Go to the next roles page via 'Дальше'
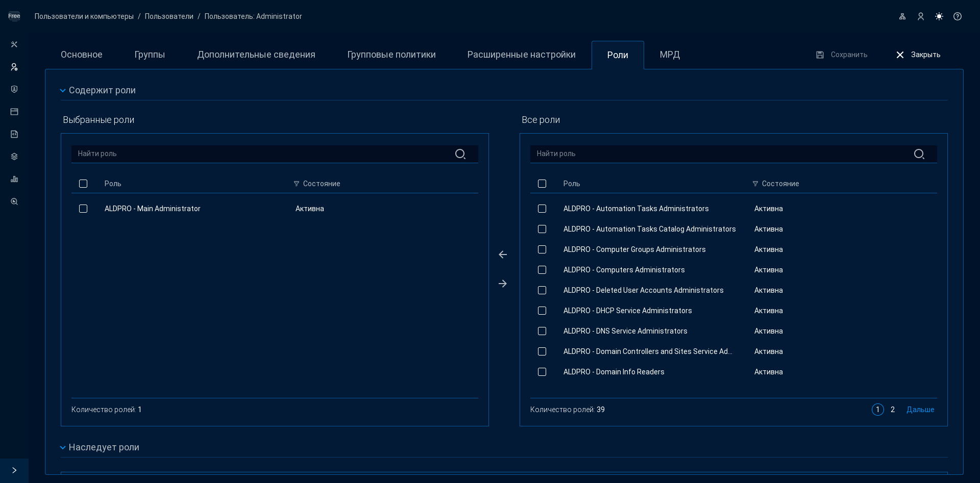The height and width of the screenshot is (483, 980). (920, 410)
